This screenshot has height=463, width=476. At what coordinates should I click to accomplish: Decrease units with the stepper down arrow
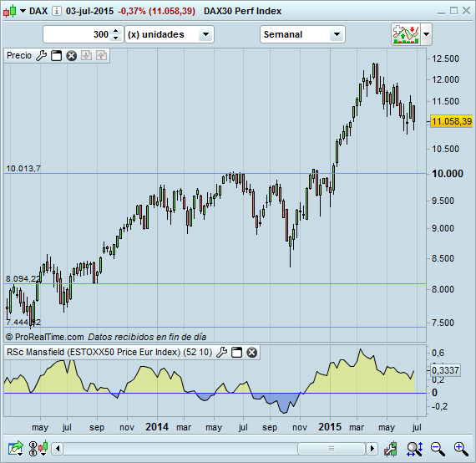tap(116, 38)
